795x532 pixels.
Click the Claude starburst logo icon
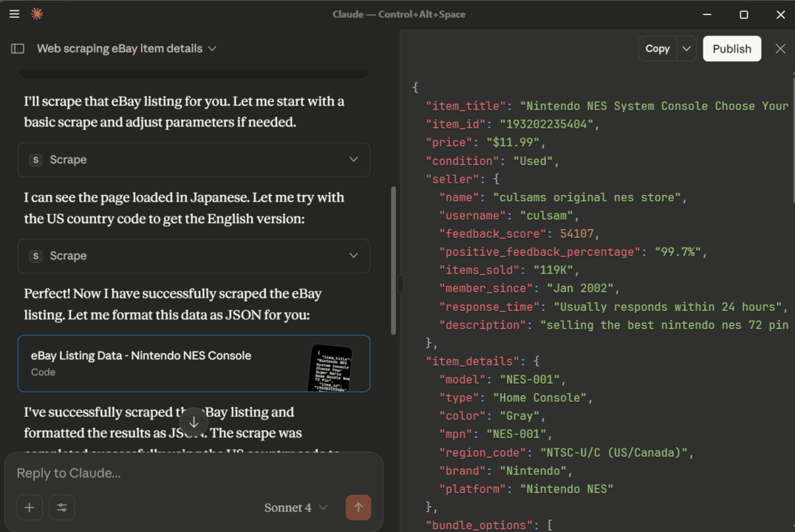(36, 14)
